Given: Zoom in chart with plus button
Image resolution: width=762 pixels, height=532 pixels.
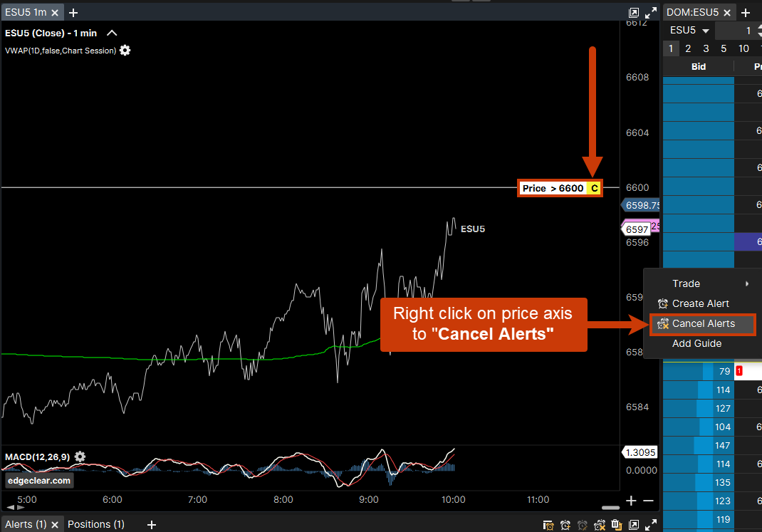Looking at the screenshot, I should tap(631, 501).
